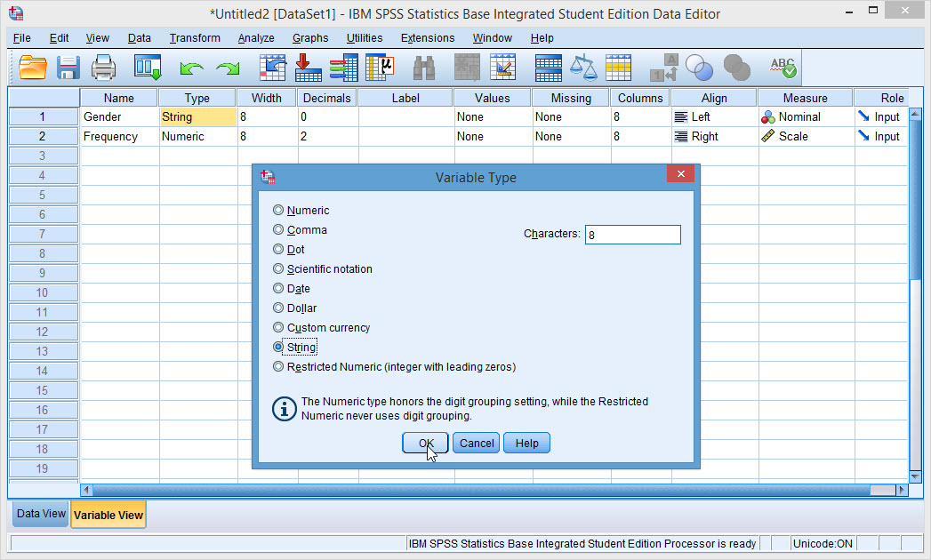
Task: Open the Extensions menu
Action: coord(428,38)
